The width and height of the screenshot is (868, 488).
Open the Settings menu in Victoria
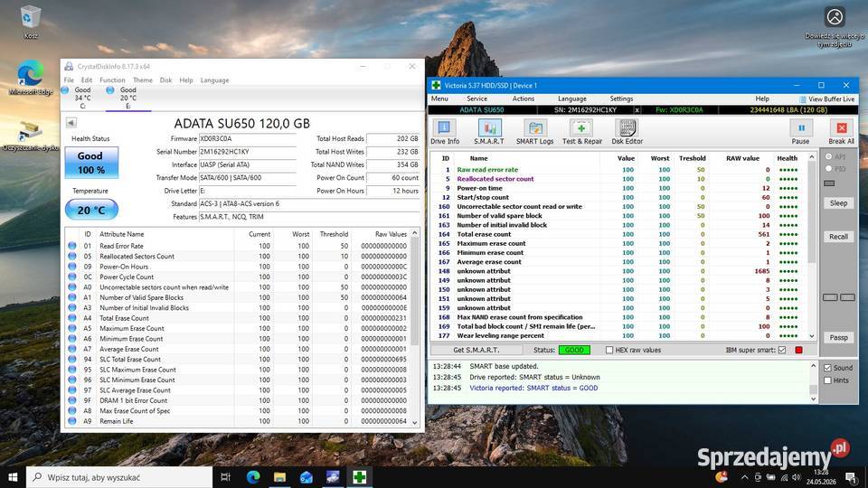tap(621, 99)
